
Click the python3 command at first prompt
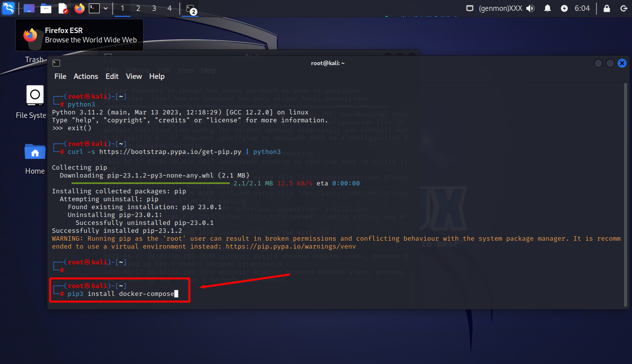tap(81, 105)
